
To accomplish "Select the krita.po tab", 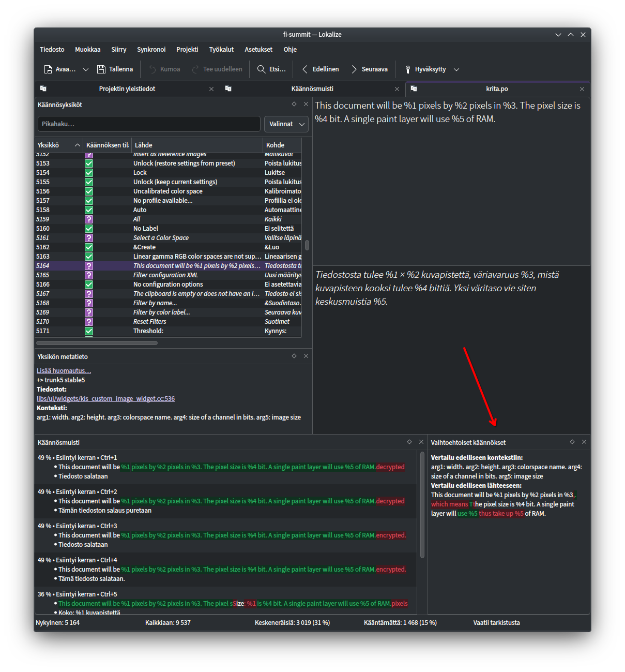I will [497, 89].
